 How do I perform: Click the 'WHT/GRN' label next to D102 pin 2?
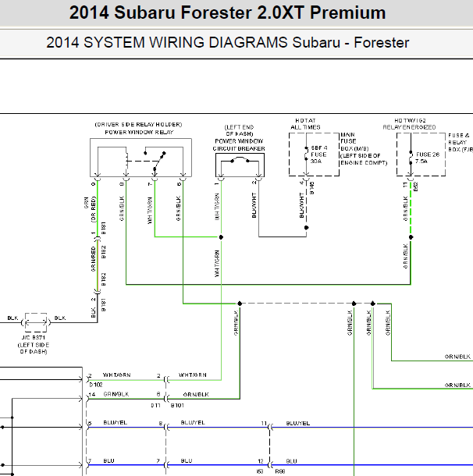tap(116, 375)
